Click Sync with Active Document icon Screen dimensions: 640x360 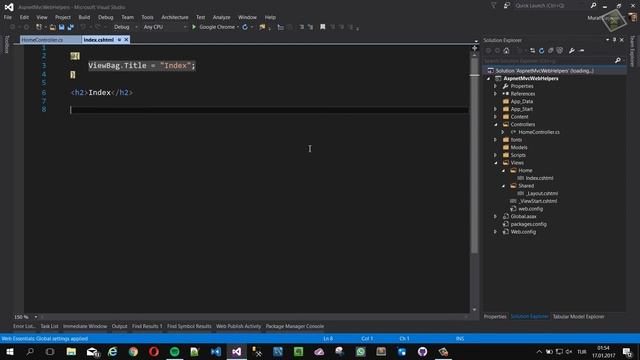point(532,51)
